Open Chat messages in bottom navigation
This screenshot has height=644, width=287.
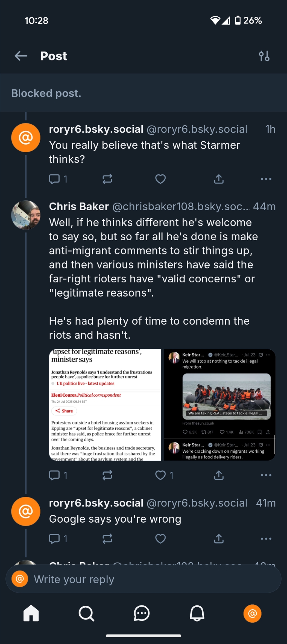(x=142, y=613)
